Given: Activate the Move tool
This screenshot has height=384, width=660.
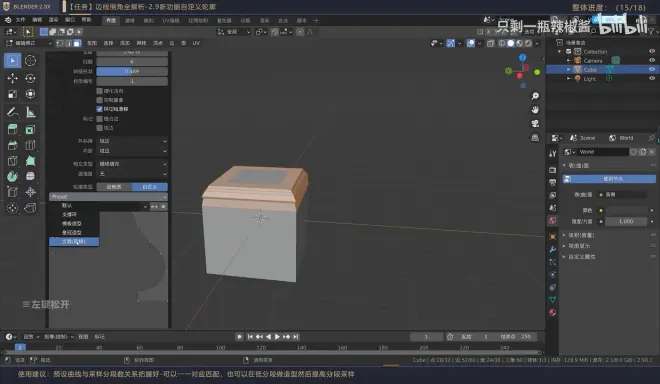Looking at the screenshot, I should pos(13,78).
